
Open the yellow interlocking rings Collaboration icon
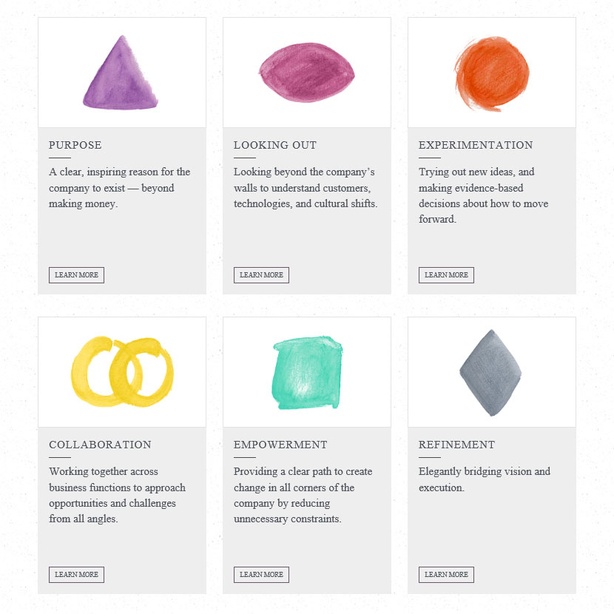coord(122,372)
